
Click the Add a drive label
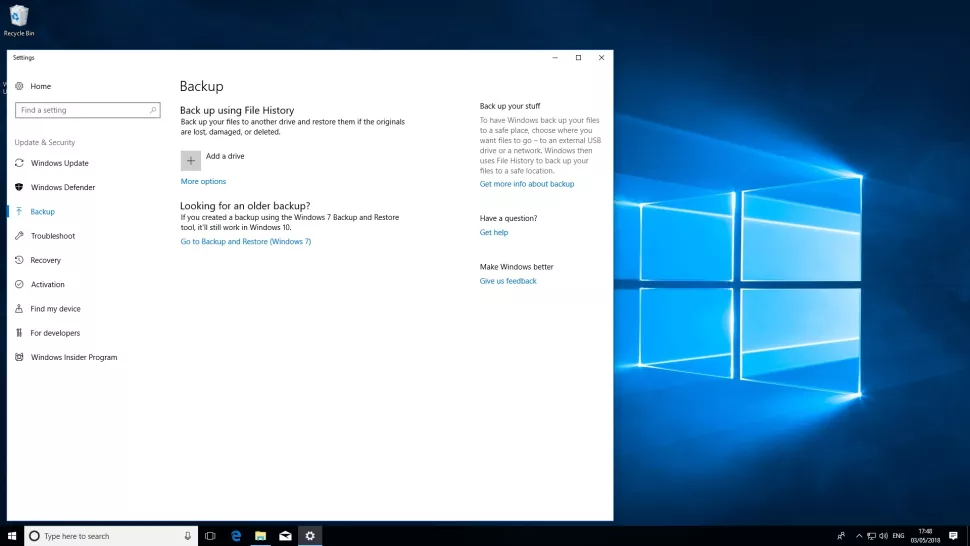[x=225, y=156]
